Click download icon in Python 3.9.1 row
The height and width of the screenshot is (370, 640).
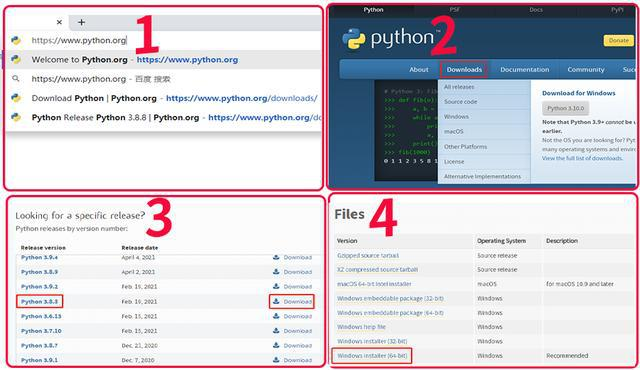point(276,360)
